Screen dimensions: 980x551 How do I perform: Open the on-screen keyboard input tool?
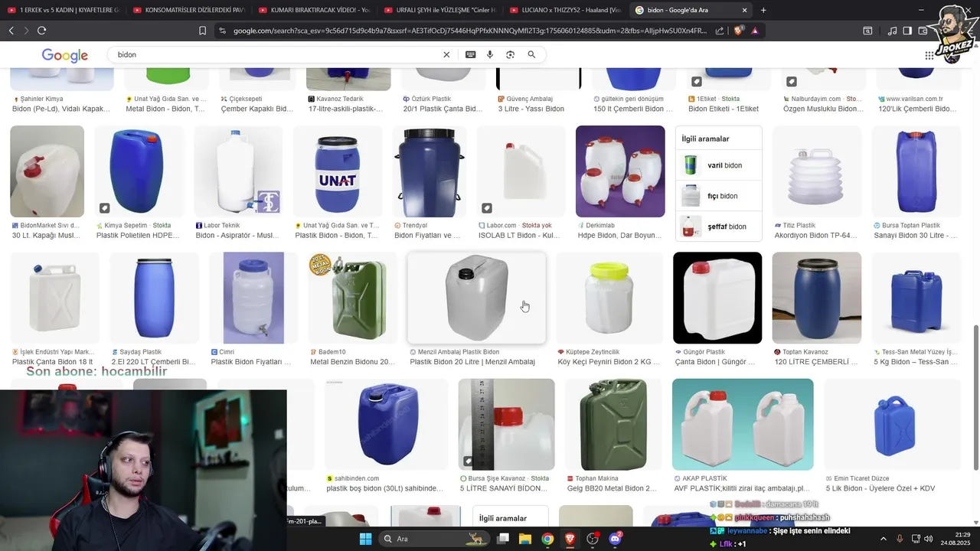[470, 54]
